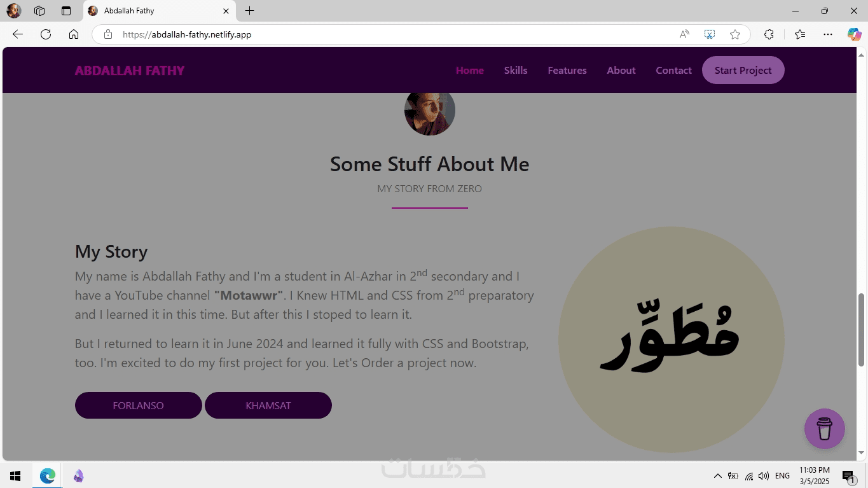
Task: Open the browser Extensions menu
Action: pyautogui.click(x=769, y=34)
